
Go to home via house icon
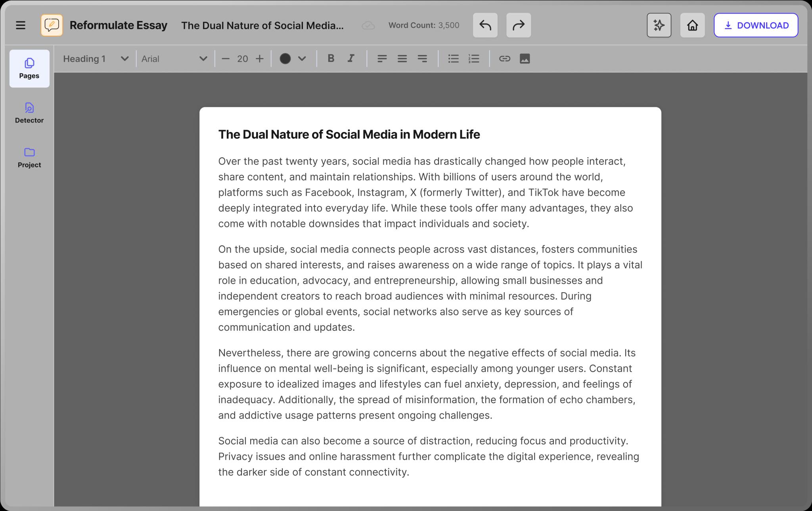click(x=692, y=25)
